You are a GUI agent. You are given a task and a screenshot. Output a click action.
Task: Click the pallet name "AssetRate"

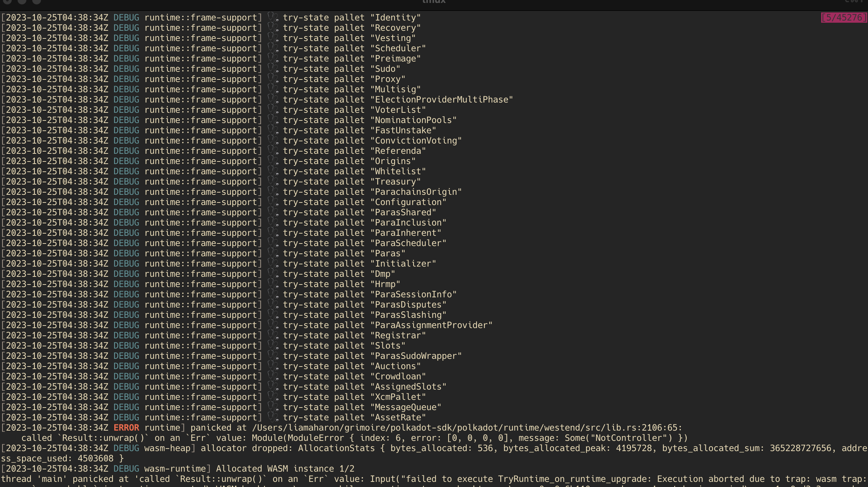[398, 417]
